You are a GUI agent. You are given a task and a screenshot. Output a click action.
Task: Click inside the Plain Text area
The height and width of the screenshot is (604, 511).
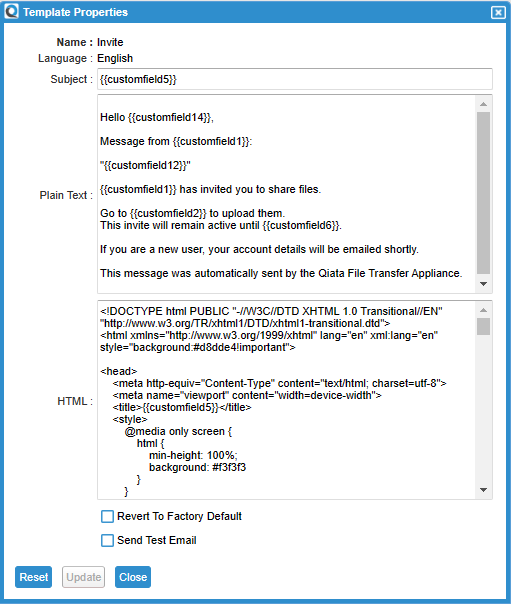coord(286,194)
